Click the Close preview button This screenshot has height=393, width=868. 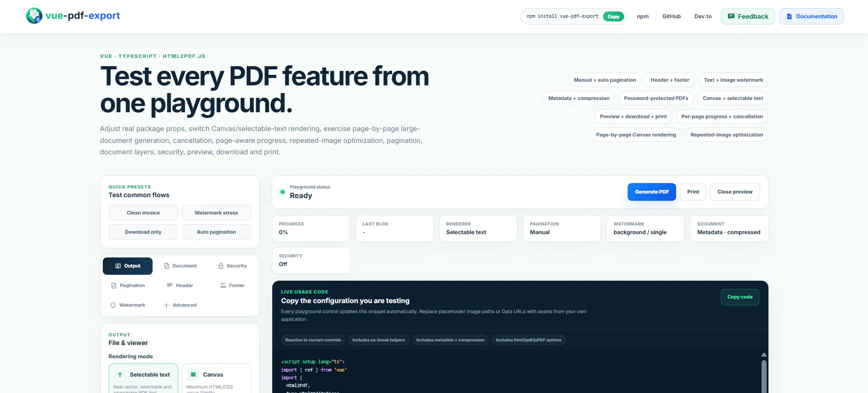(735, 192)
